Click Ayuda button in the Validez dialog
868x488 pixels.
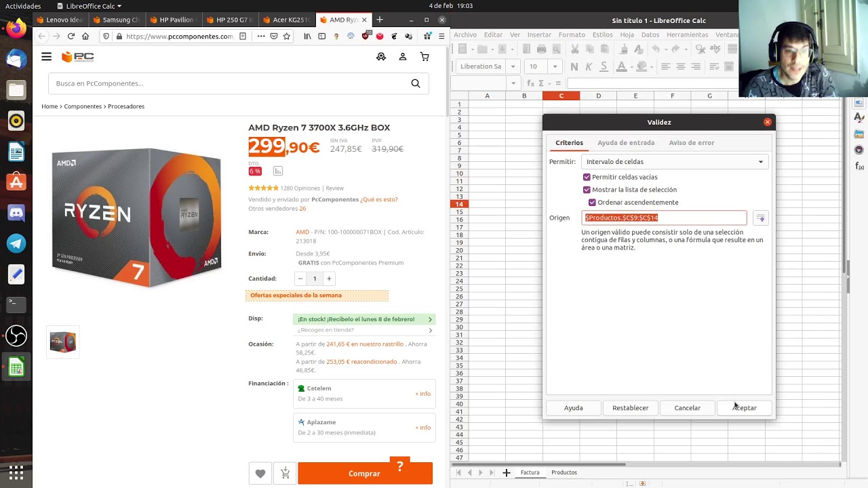pyautogui.click(x=573, y=408)
